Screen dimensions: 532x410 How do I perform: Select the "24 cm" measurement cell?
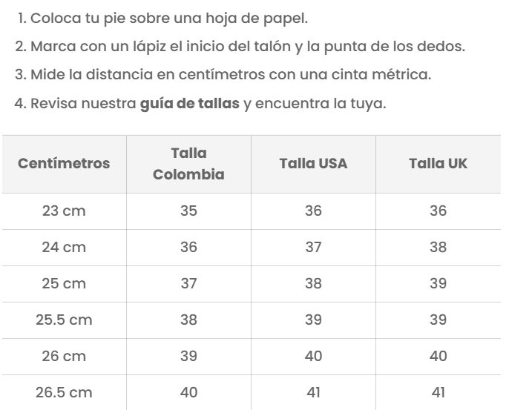tap(64, 248)
